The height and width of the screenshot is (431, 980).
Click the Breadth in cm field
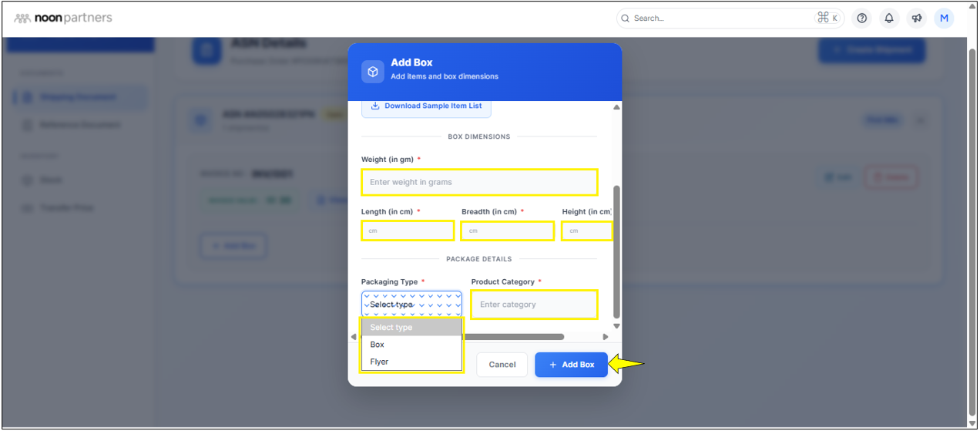click(507, 231)
